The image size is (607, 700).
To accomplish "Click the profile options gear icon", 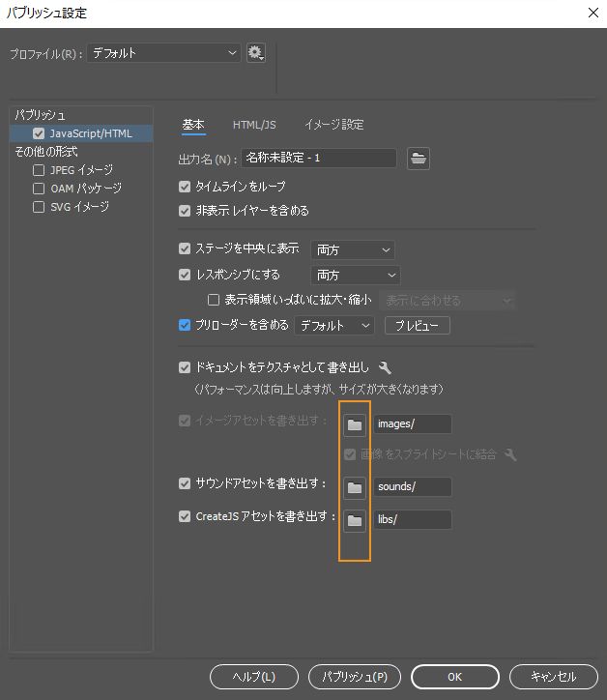I will pyautogui.click(x=255, y=53).
